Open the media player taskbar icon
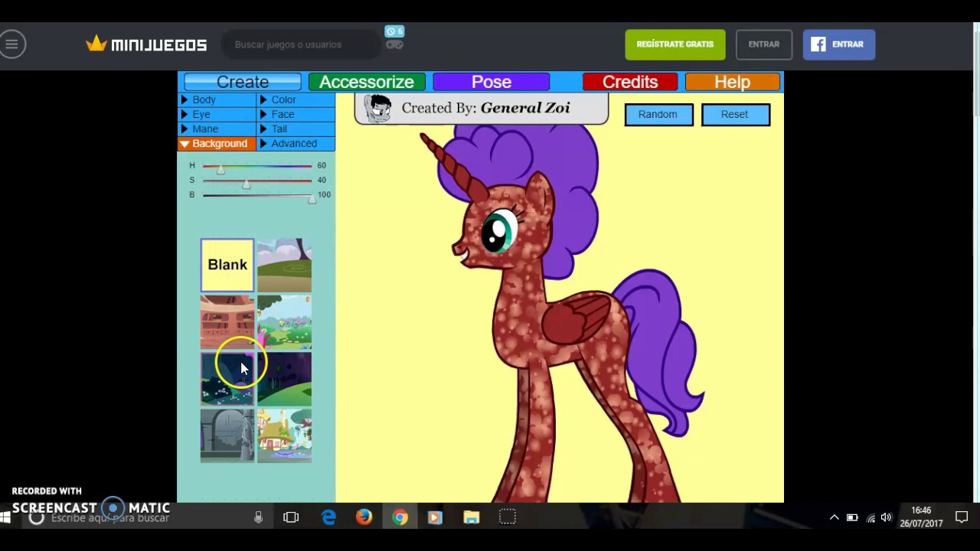The image size is (980, 551). click(x=435, y=518)
